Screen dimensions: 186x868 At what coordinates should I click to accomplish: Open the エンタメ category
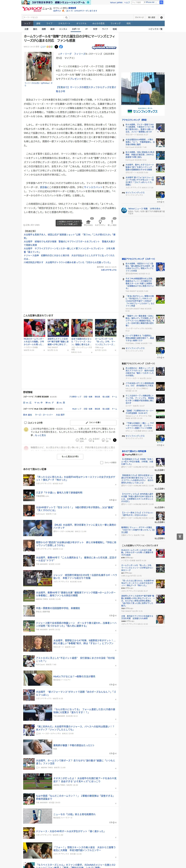(63, 29)
